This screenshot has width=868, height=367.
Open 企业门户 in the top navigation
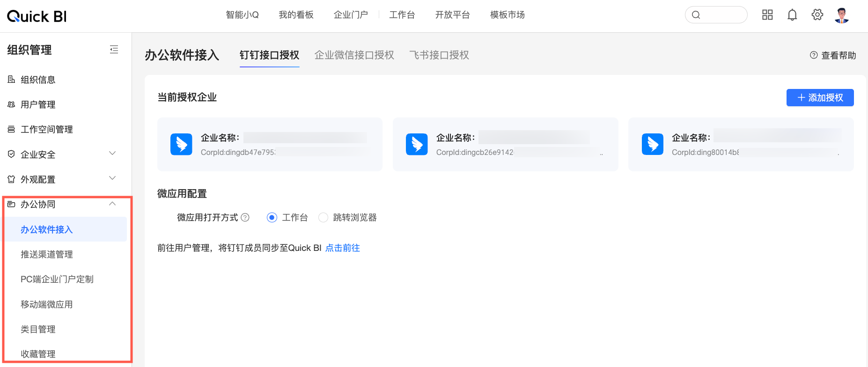click(x=351, y=15)
